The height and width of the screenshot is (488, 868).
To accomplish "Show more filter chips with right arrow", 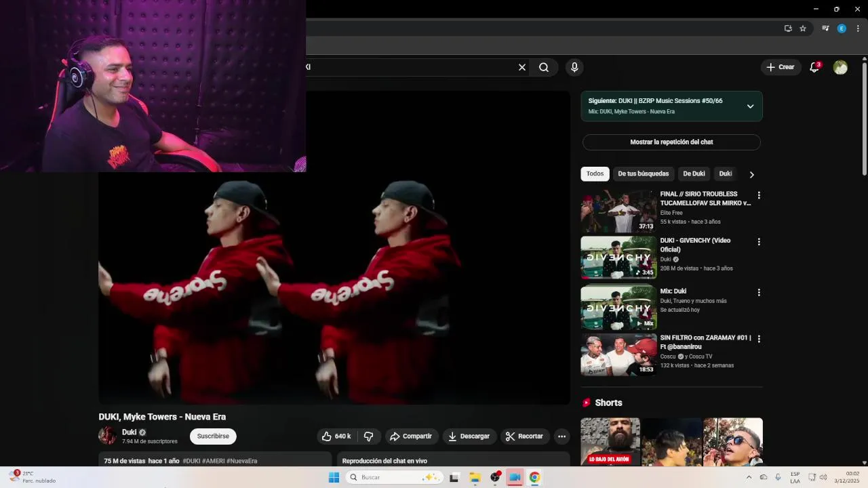I will point(751,174).
